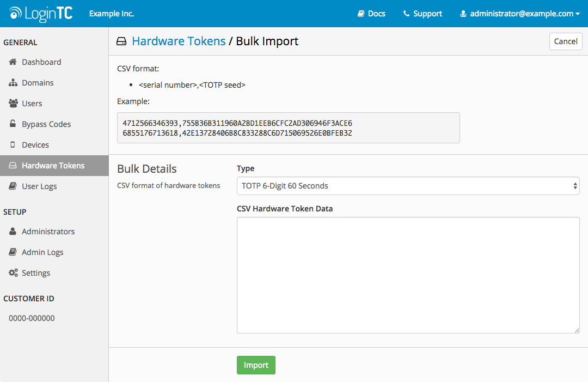The image size is (588, 382).
Task: Click the Administrators person icon
Action: (13, 231)
